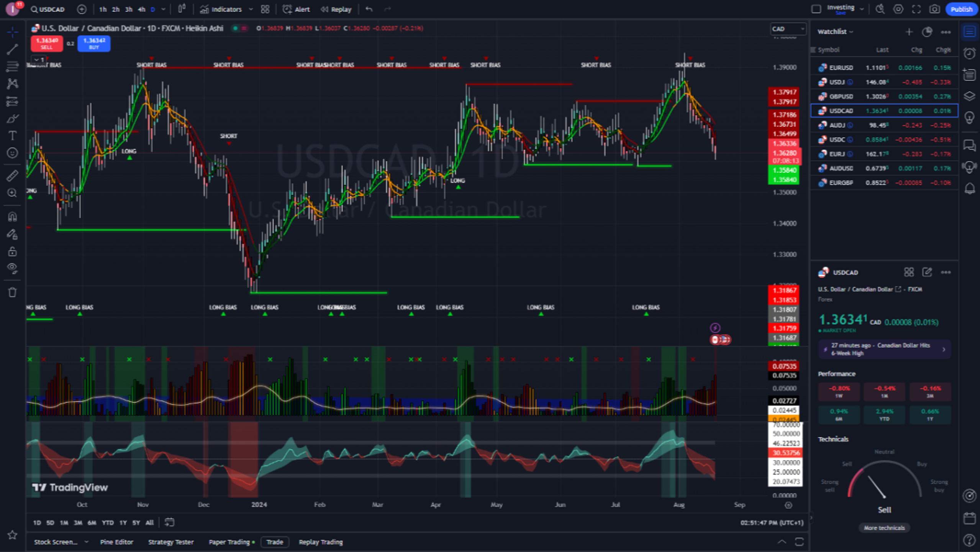Screen dimensions: 980x552
Task: Open the chart settings gear icon
Action: pos(898,9)
